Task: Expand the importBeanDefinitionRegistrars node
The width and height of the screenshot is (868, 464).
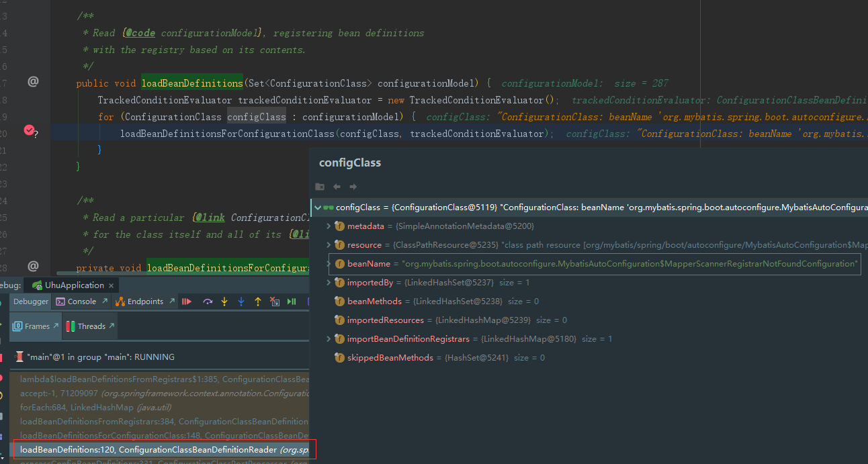Action: tap(329, 339)
